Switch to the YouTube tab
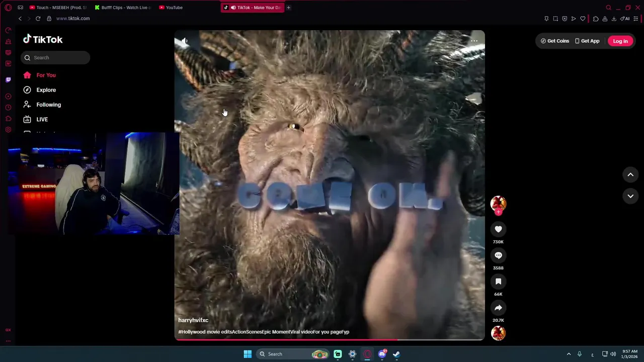Viewport: 644px width, 362px height. coord(171,8)
